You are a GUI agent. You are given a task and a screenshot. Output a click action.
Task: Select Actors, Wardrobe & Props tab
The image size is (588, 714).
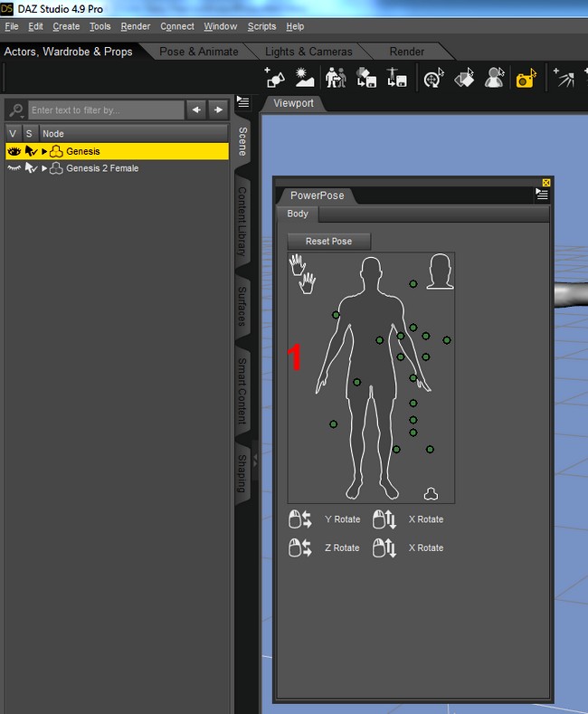coord(68,52)
